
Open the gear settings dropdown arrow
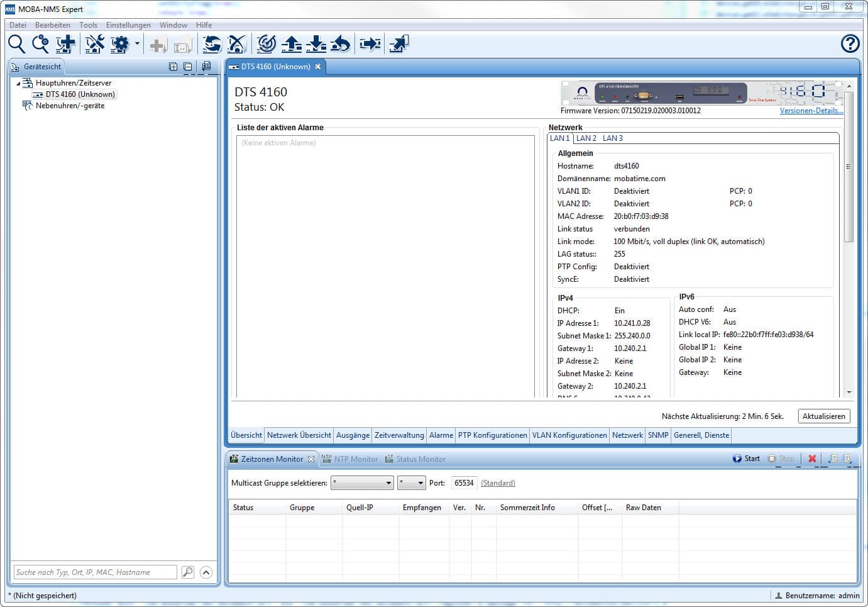pos(137,44)
